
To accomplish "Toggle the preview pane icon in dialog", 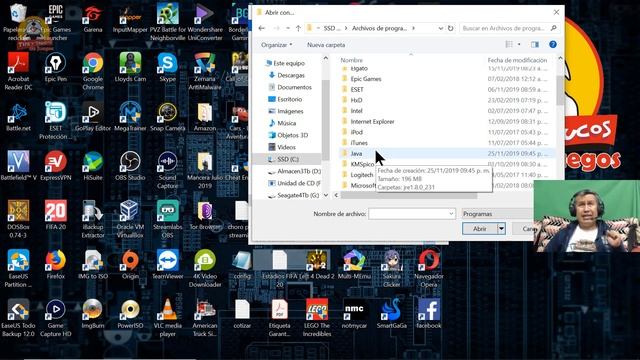I will pyautogui.click(x=535, y=44).
